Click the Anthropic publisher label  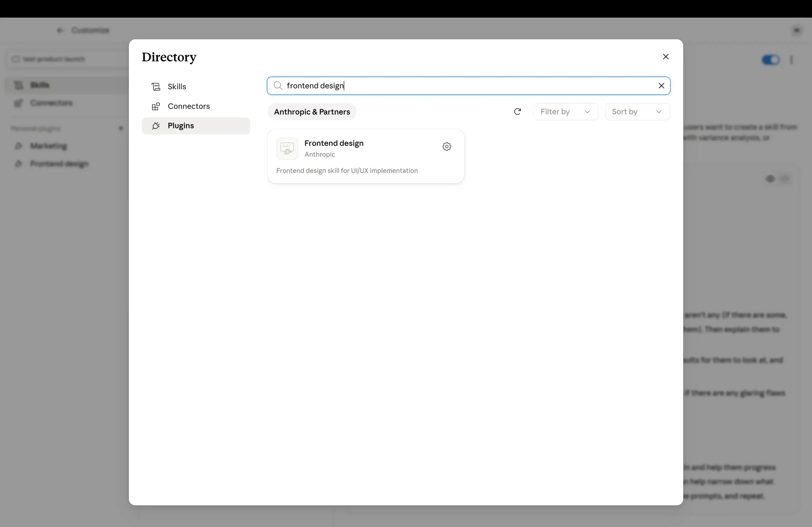(x=320, y=154)
